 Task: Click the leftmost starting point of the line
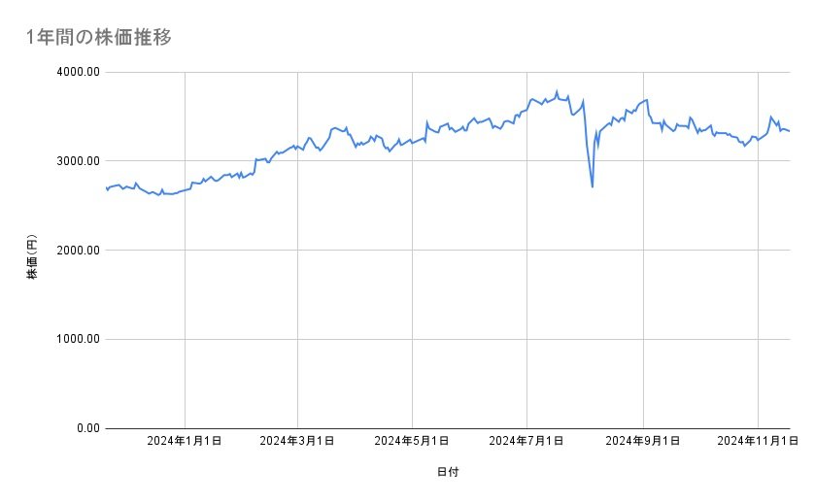pos(105,188)
